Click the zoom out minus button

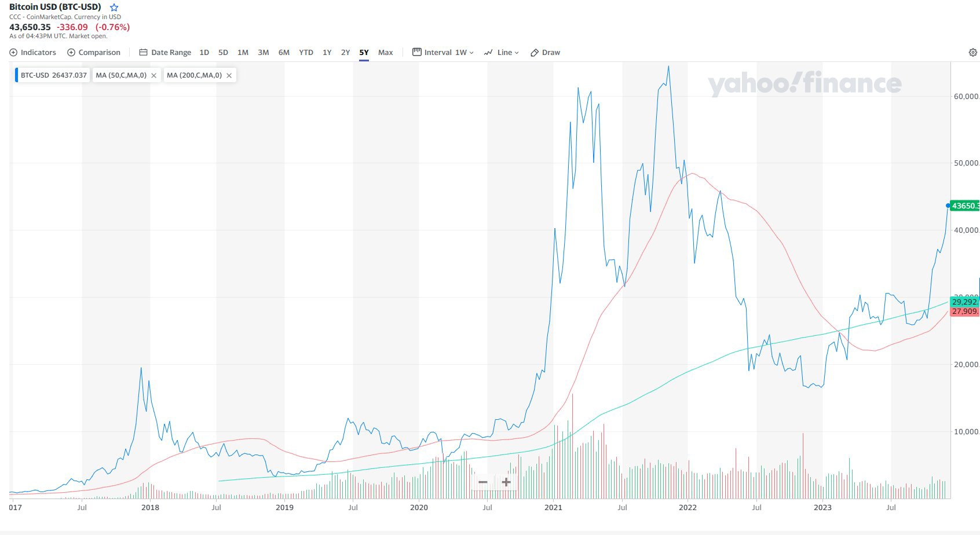coord(483,482)
